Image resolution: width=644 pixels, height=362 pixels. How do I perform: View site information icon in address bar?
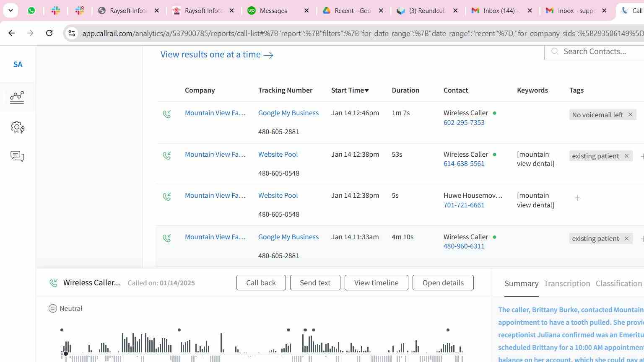click(x=72, y=33)
